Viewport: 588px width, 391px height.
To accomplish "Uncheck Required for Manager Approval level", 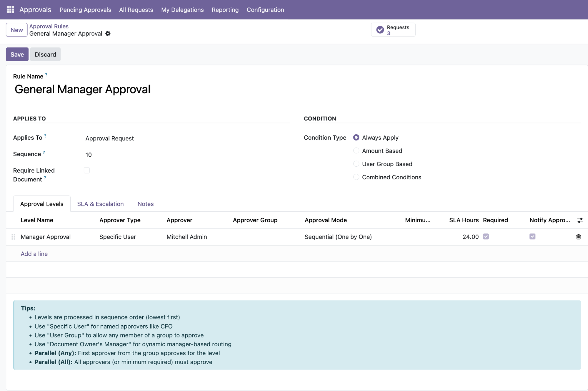I will pos(486,237).
